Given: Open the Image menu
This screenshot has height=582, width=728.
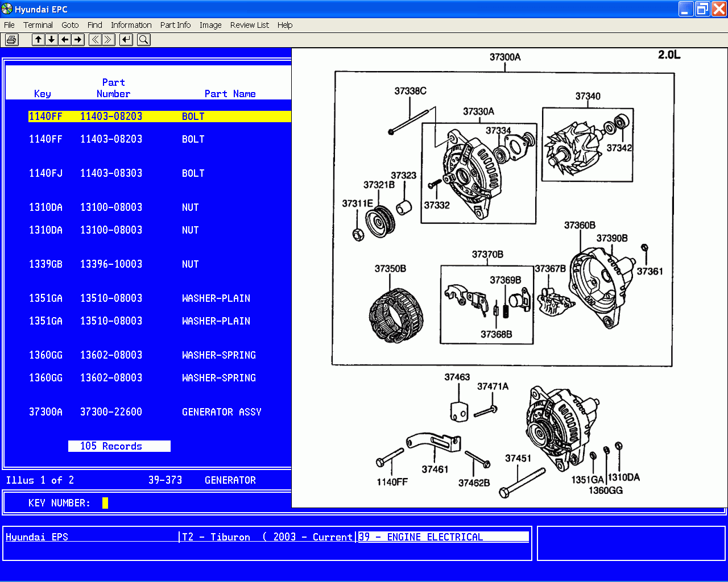Looking at the screenshot, I should click(210, 25).
